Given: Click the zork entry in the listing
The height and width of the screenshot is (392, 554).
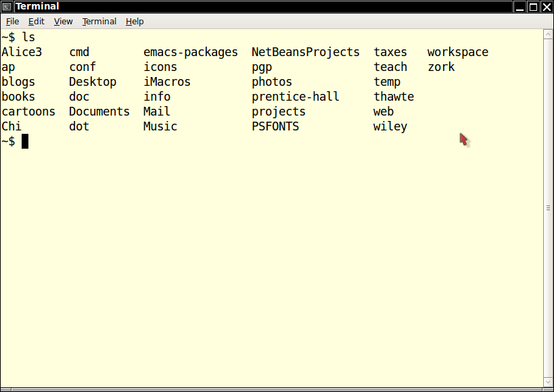Looking at the screenshot, I should pos(441,67).
